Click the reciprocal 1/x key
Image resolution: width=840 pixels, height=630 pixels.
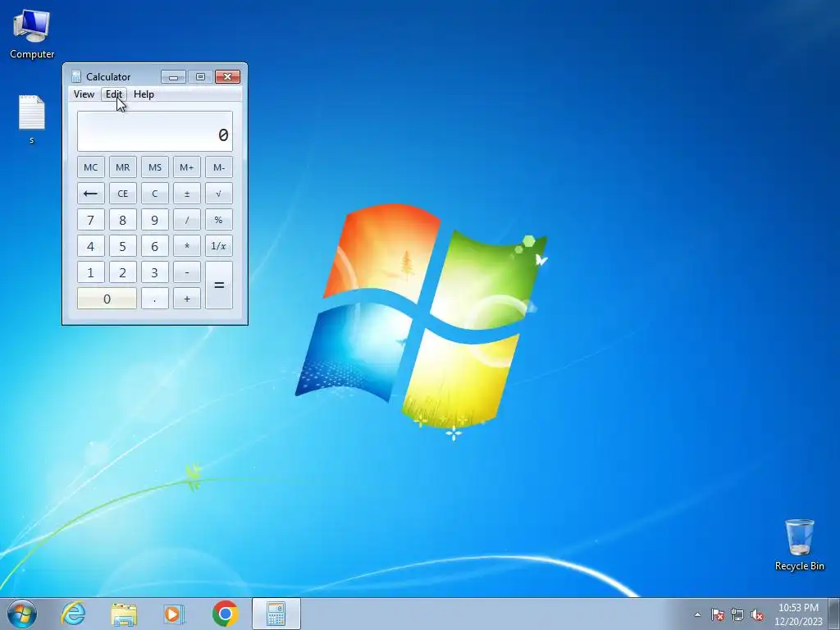click(x=219, y=246)
